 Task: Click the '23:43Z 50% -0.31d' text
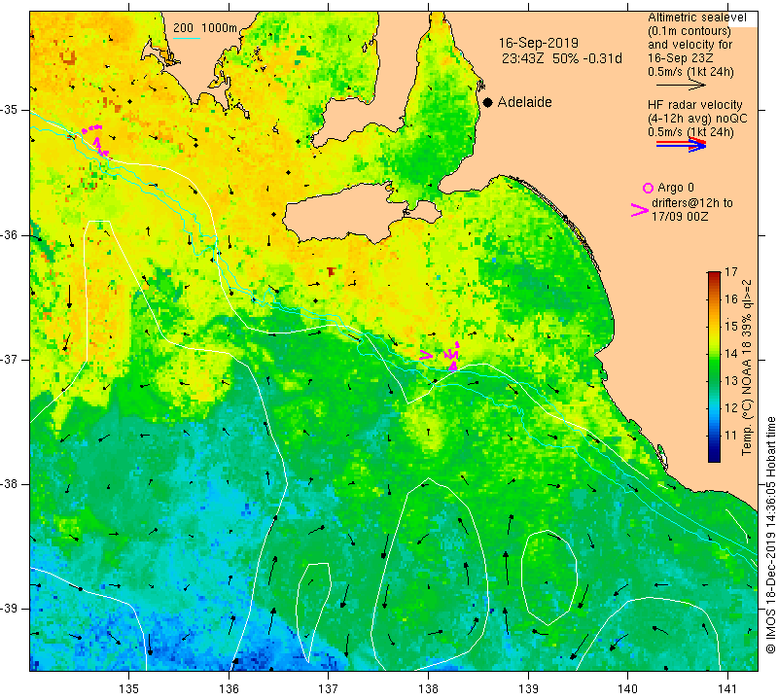tap(562, 58)
